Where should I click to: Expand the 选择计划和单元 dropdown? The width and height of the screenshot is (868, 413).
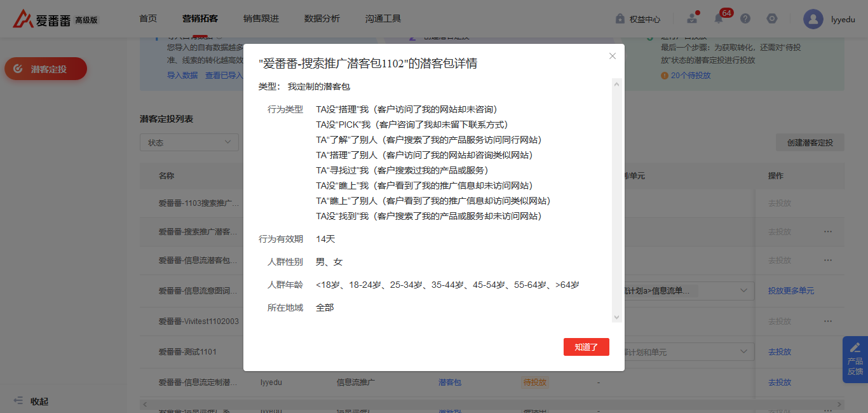[743, 352]
